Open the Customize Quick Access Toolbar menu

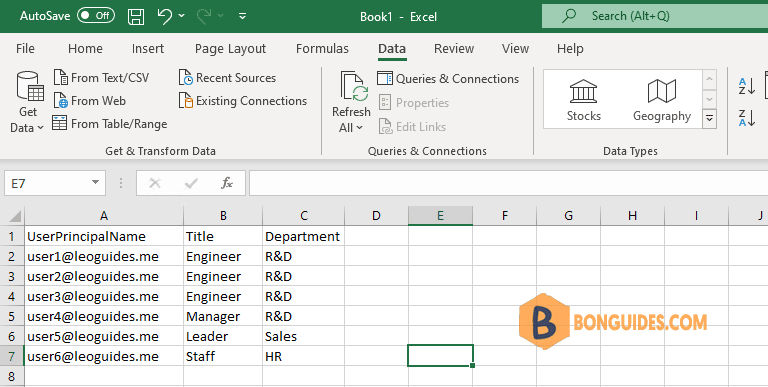(242, 16)
